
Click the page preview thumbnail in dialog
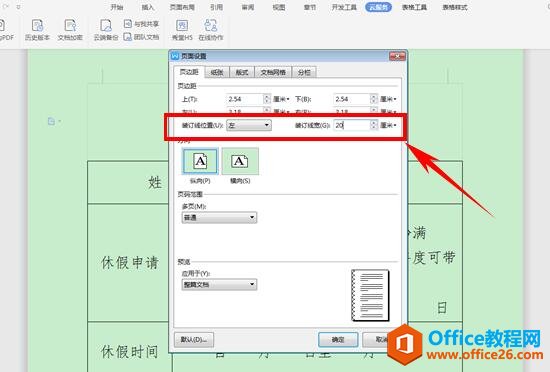[370, 295]
